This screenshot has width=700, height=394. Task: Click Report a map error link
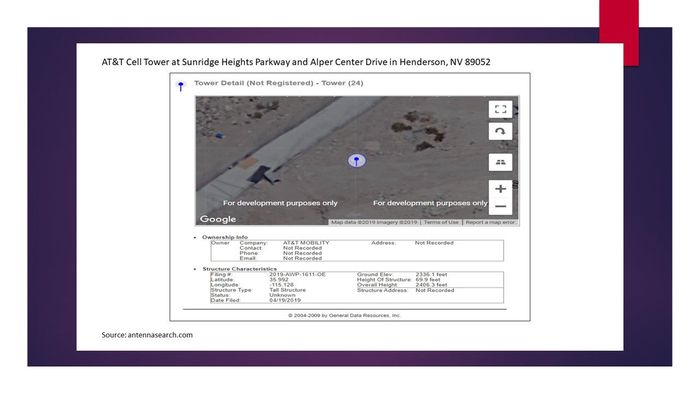pos(490,222)
